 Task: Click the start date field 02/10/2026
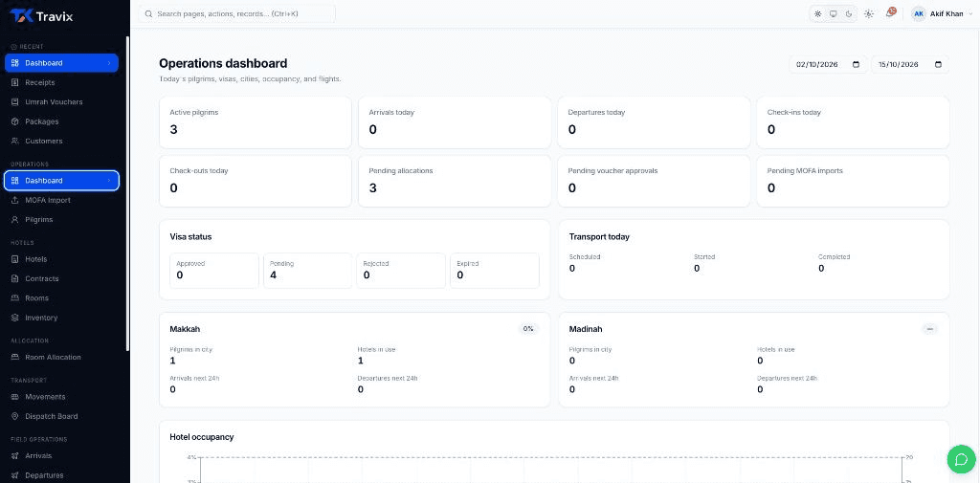coord(828,64)
